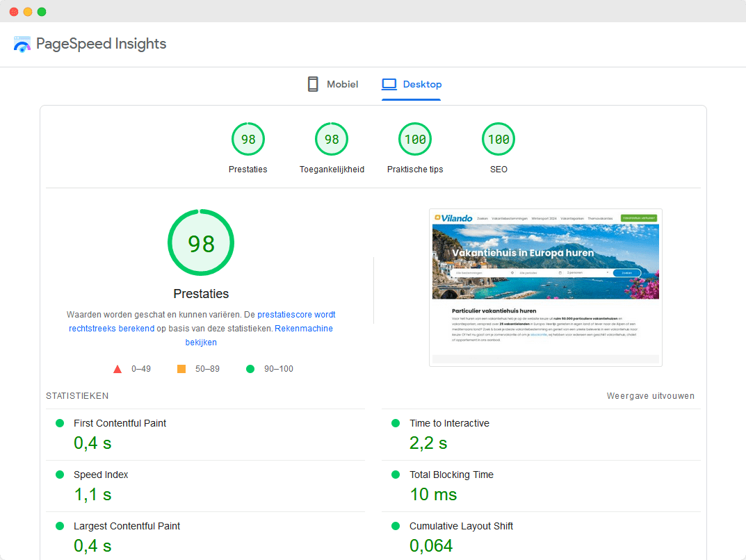Click the green dot beside First Contentful Paint
This screenshot has width=746, height=560.
(x=60, y=423)
